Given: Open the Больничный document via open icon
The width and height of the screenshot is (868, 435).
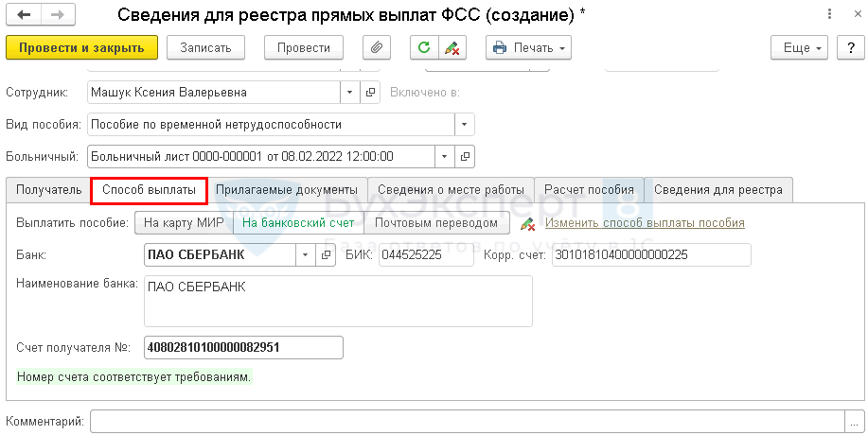Looking at the screenshot, I should (x=465, y=156).
